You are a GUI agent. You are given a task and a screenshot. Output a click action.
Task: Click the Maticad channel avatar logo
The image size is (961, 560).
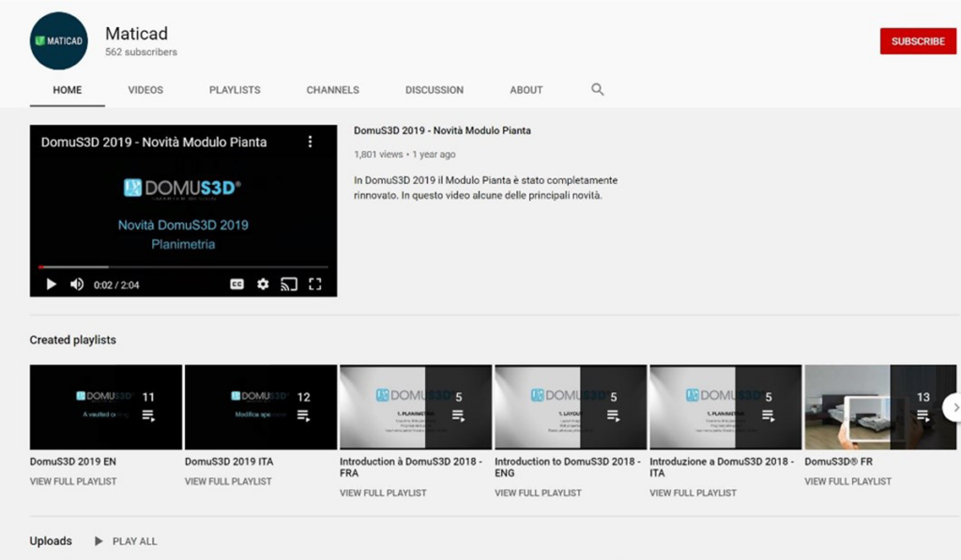point(59,40)
